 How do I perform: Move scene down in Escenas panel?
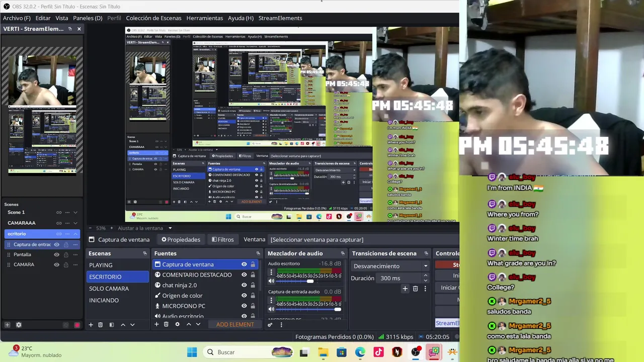click(132, 325)
